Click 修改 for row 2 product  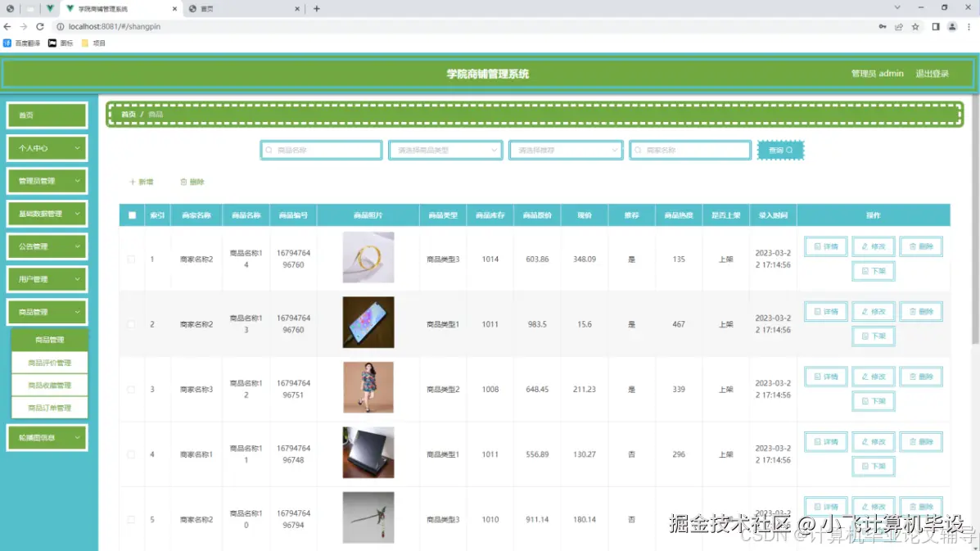(873, 312)
